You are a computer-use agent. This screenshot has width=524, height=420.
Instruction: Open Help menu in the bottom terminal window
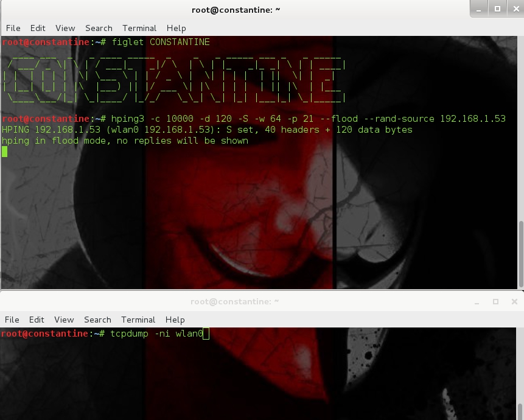pos(175,320)
